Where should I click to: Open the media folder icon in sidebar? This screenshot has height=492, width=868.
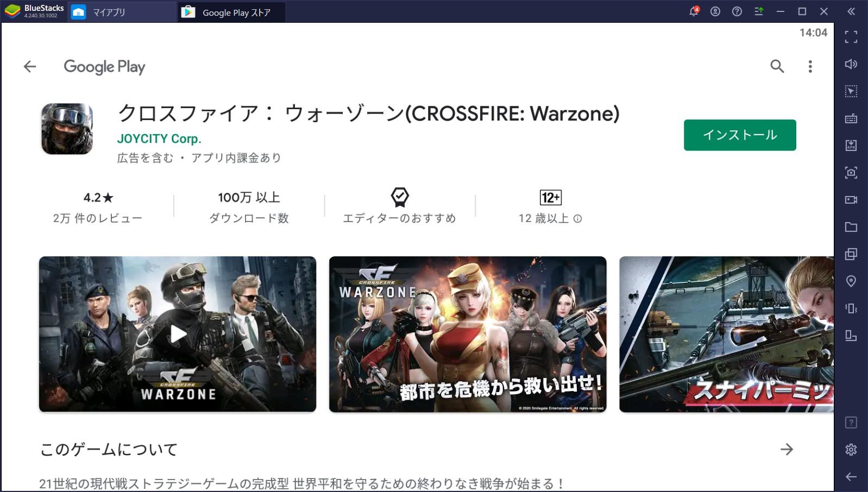[x=851, y=227]
